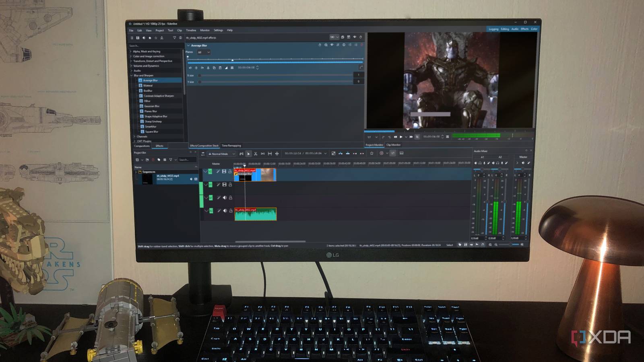Switch to the Clip Monitor tab
This screenshot has width=644, height=362.
(x=393, y=145)
